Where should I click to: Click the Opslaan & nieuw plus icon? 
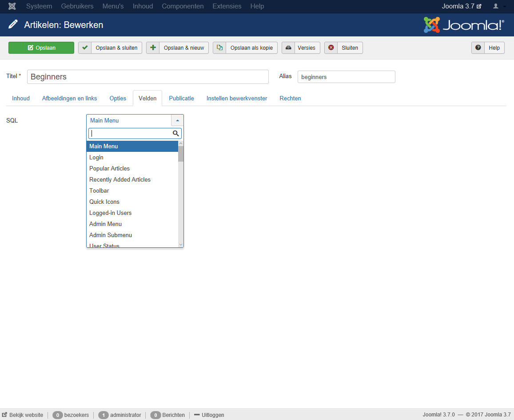(x=153, y=48)
